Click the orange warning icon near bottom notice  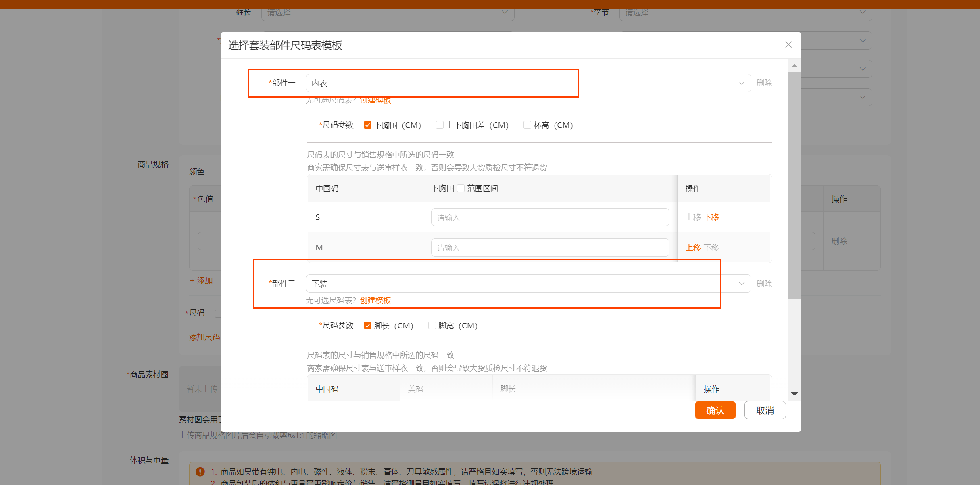coord(200,471)
